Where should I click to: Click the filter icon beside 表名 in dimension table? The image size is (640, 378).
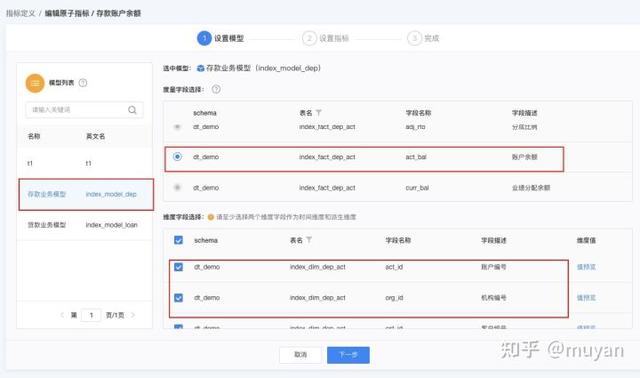pyautogui.click(x=309, y=240)
